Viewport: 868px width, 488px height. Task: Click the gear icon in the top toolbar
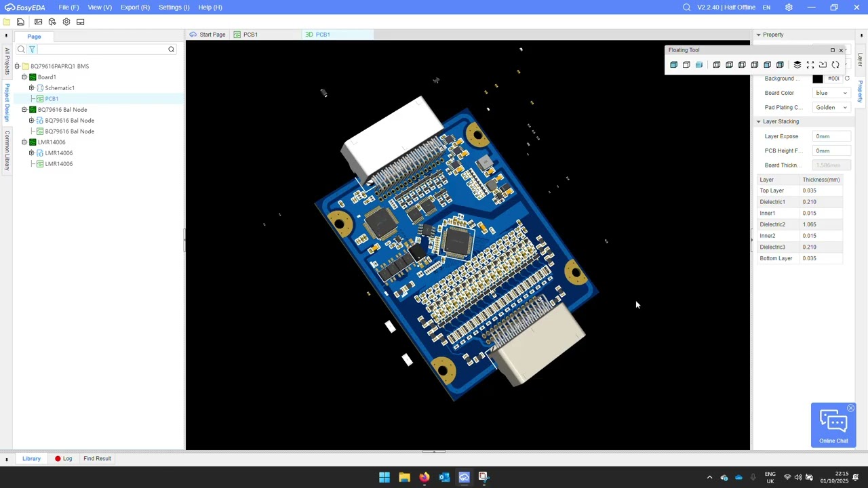point(66,22)
